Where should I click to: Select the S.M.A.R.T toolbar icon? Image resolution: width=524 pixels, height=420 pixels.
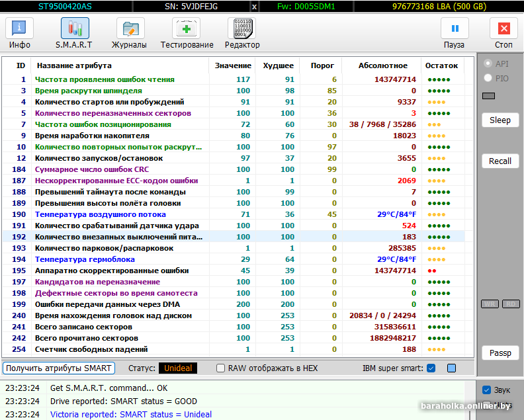tap(74, 33)
